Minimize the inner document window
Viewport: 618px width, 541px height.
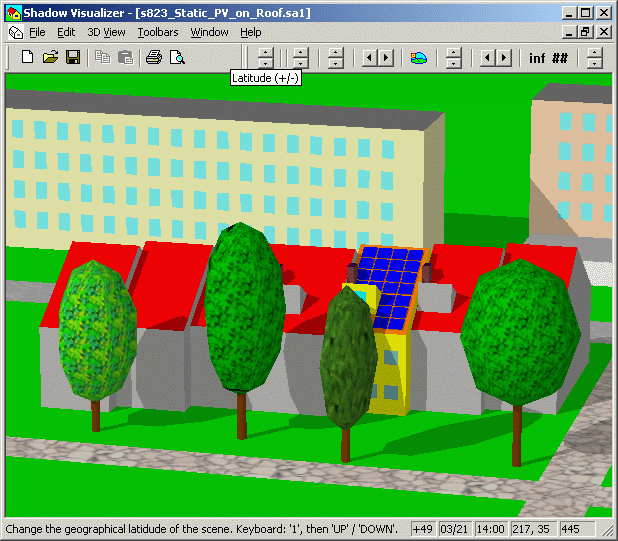click(x=569, y=32)
